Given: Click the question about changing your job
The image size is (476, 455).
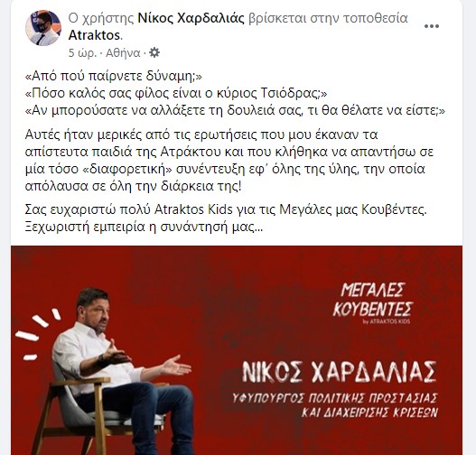Looking at the screenshot, I should [235, 110].
